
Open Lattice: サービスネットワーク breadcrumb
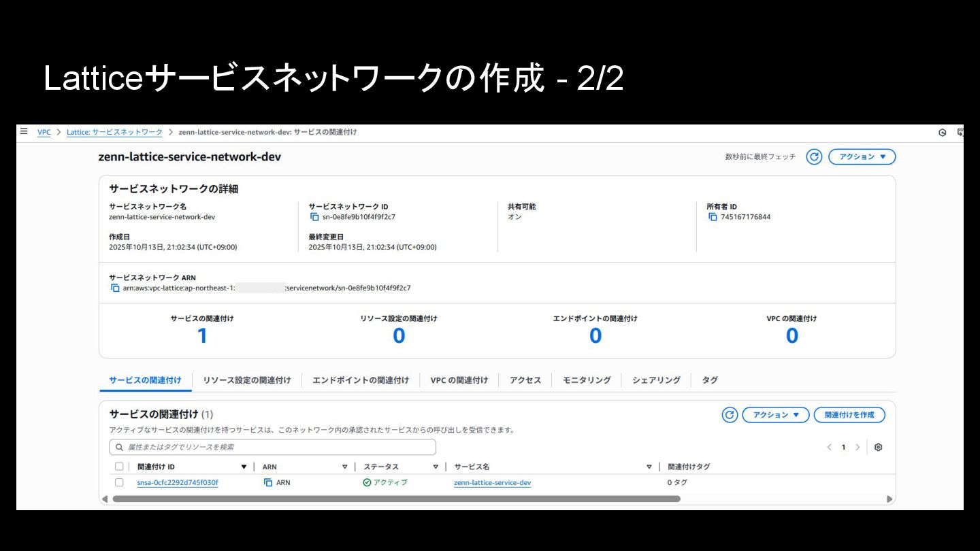114,132
